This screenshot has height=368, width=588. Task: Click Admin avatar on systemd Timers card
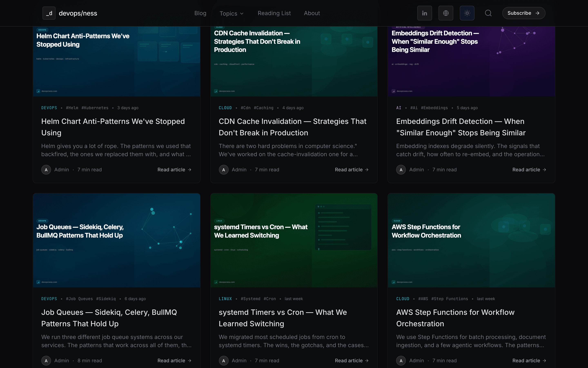(x=224, y=361)
